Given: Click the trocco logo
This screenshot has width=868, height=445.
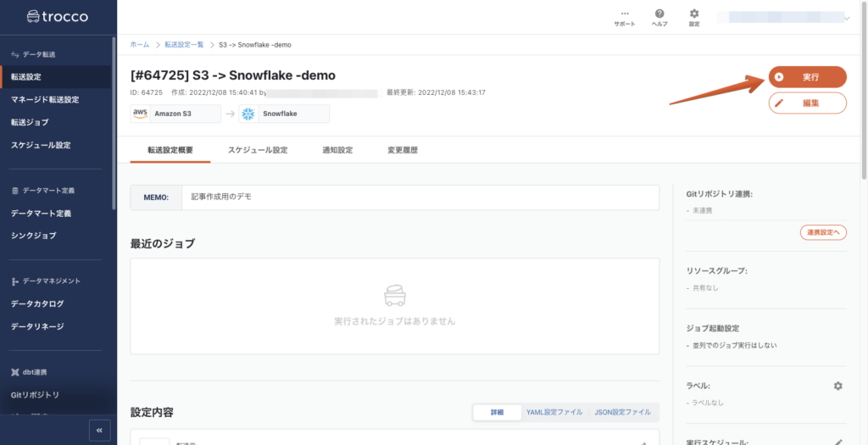Looking at the screenshot, I should pos(57,16).
